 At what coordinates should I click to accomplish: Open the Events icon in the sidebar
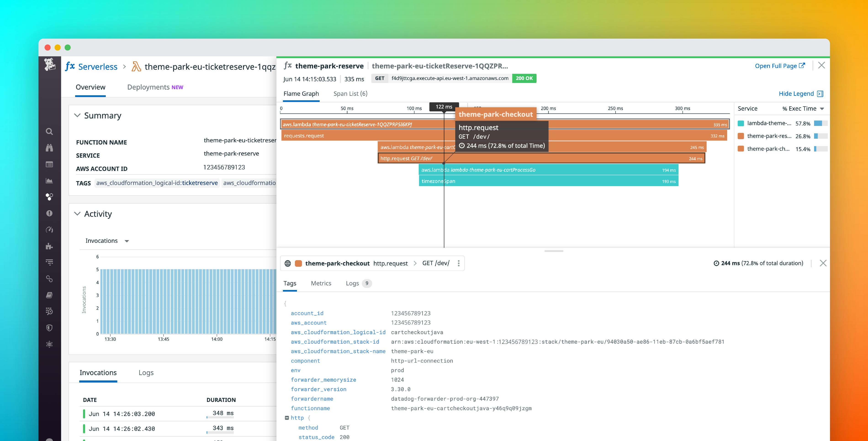(50, 164)
